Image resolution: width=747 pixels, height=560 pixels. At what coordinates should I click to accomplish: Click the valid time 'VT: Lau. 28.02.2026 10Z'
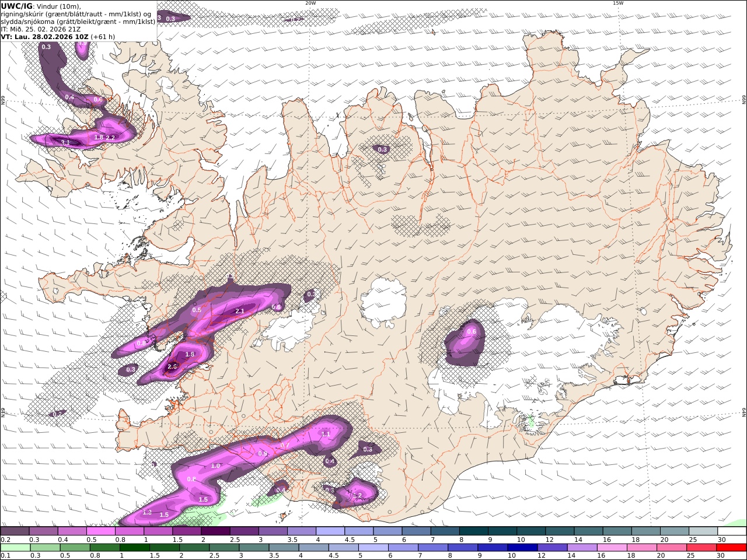point(44,37)
